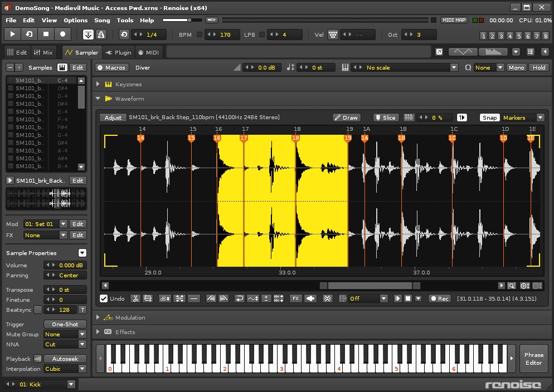This screenshot has width=554, height=392.
Task: Open the Song menu
Action: tap(102, 20)
